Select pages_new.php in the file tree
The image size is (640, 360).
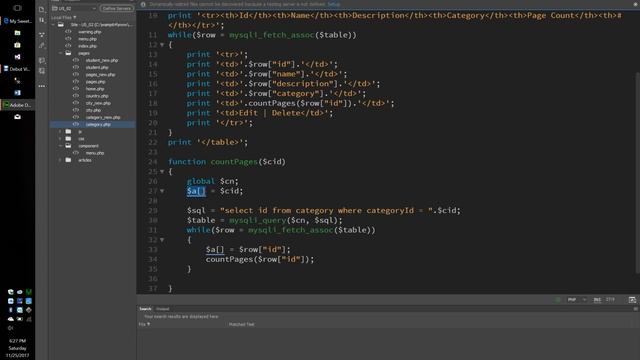coord(100,75)
